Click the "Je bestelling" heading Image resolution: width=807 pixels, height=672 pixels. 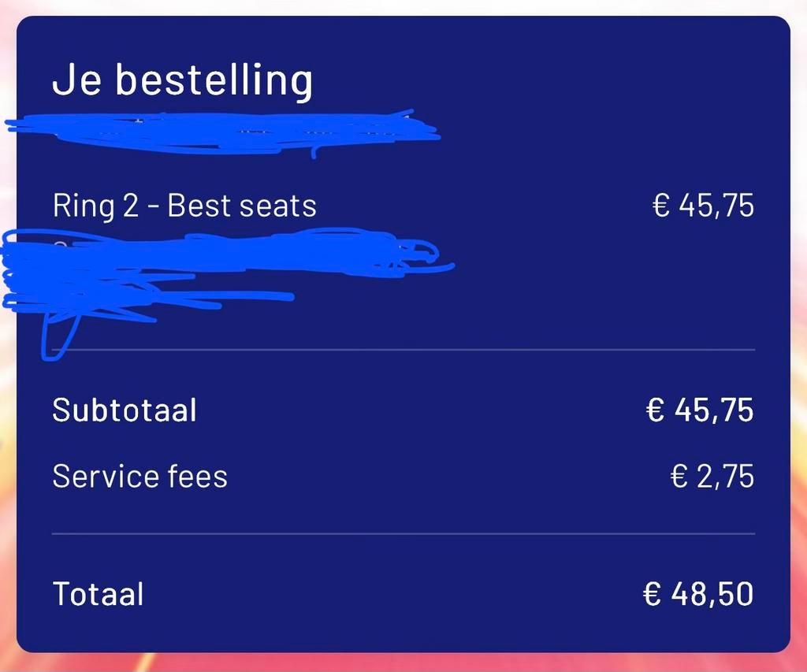click(182, 81)
